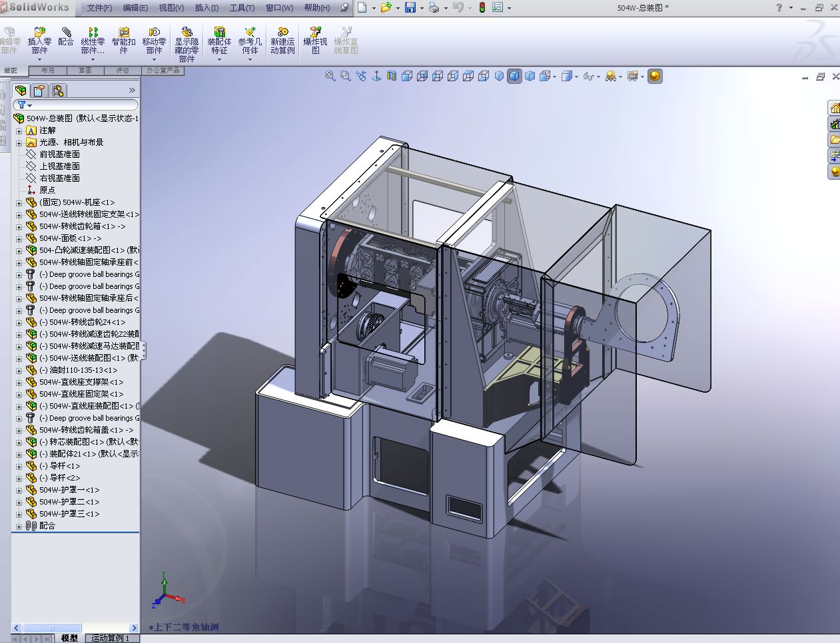Viewport: 840px width, 643px height.
Task: Open the 文件(F) menu
Action: tap(99, 8)
